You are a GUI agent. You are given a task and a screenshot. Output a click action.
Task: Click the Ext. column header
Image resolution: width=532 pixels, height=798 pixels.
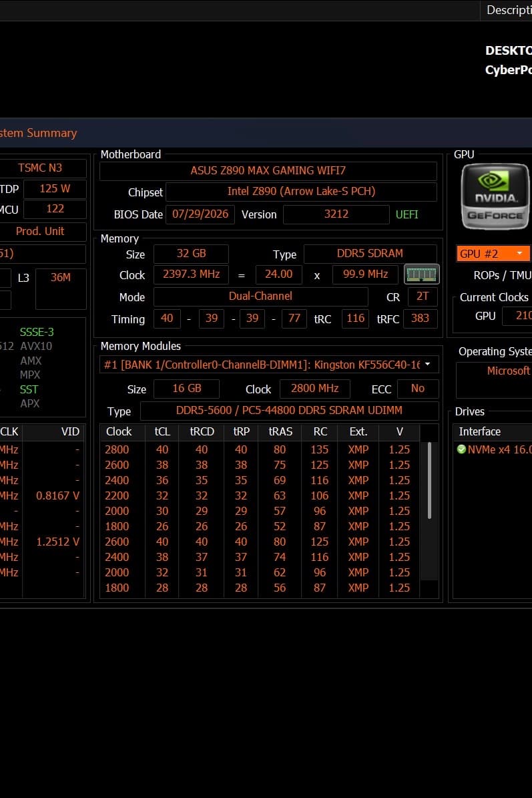[358, 431]
